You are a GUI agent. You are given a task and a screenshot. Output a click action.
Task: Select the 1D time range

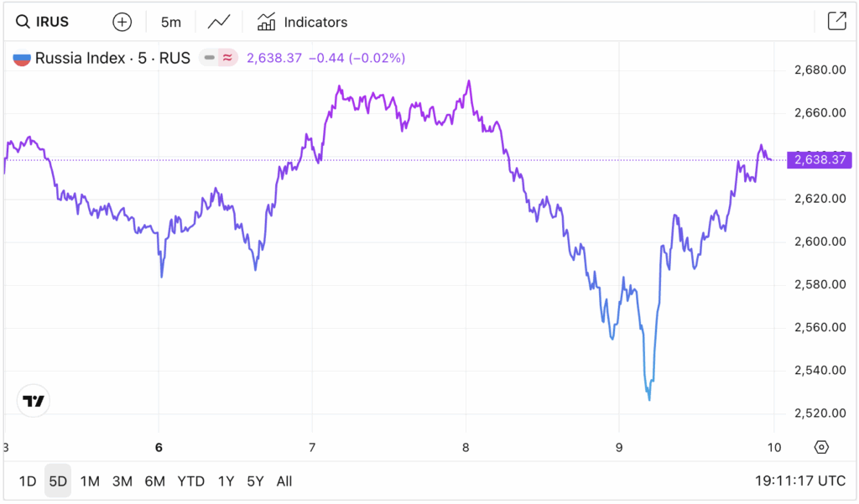pos(28,481)
